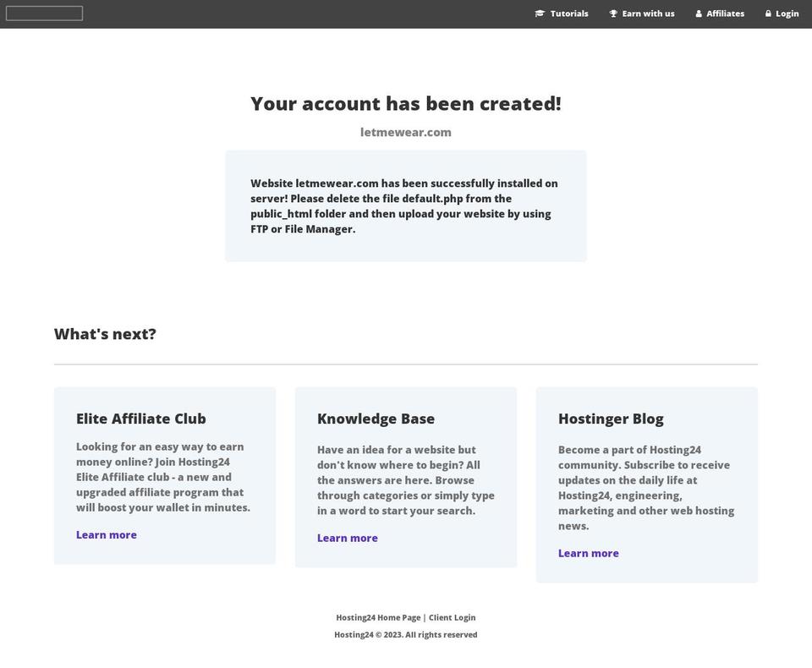
Task: Click the Knowledge Base card title
Action: [x=376, y=419]
